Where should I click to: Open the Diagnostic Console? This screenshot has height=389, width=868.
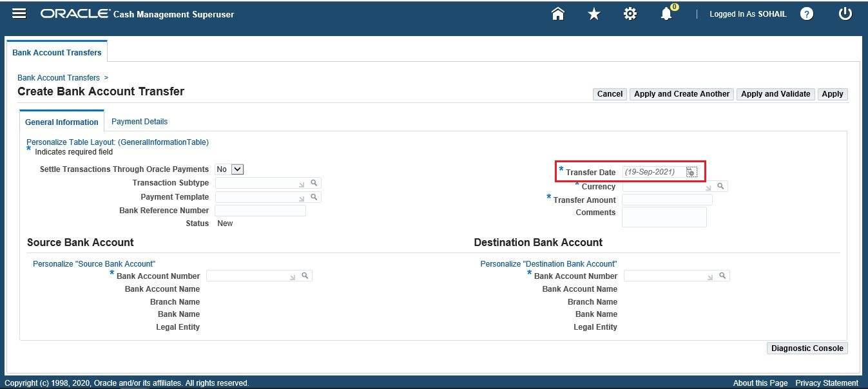(x=807, y=348)
